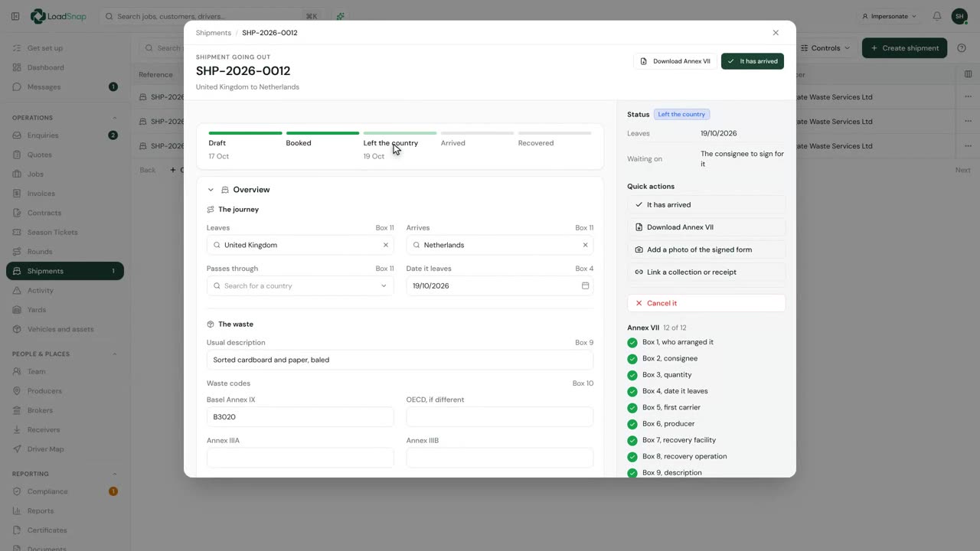980x551 pixels.
Task: Click Add a photo of the signed form
Action: coord(706,249)
